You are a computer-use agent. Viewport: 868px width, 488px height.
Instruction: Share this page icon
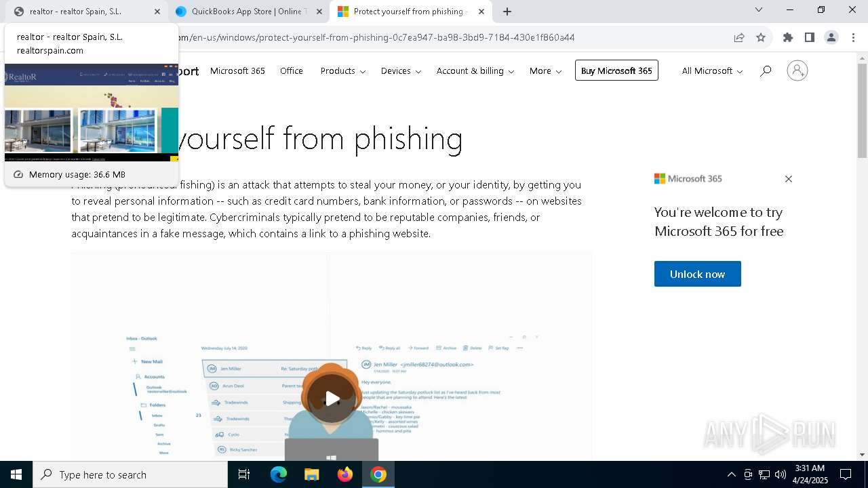pos(739,37)
